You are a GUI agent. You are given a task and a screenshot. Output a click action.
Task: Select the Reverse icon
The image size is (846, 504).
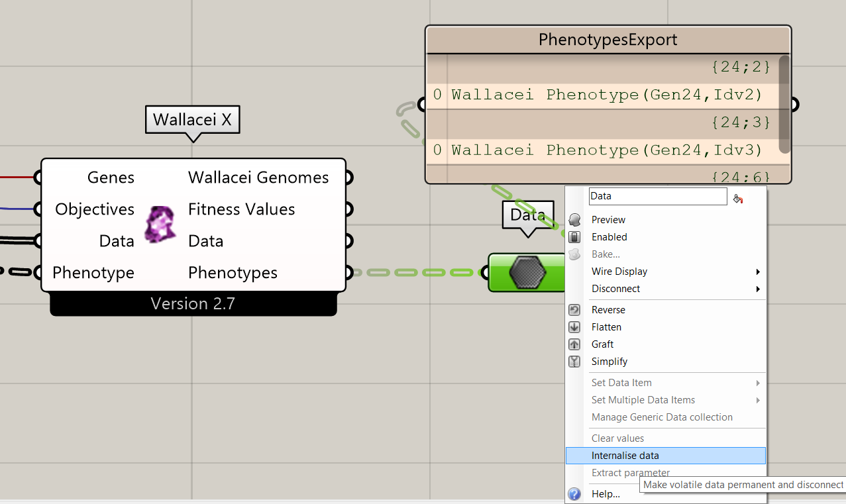click(574, 309)
